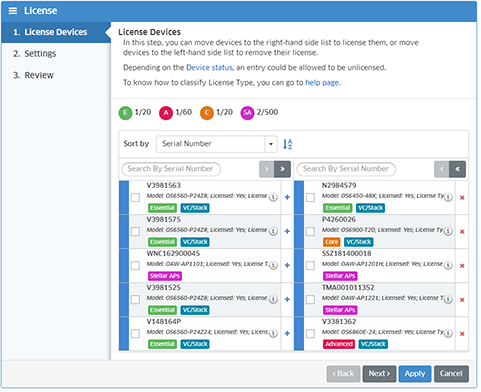This screenshot has height=392, width=481.
Task: Click the magenta SA license counter badge
Action: (x=247, y=113)
